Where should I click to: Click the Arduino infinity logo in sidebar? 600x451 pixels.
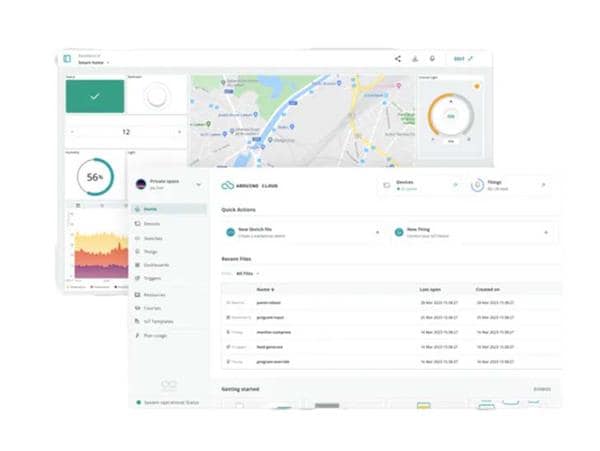coord(169,384)
